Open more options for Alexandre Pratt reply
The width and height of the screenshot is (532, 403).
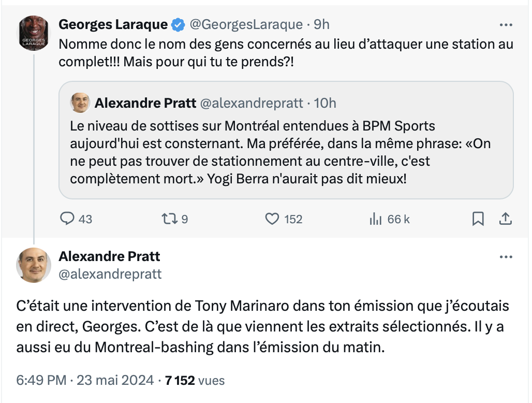[506, 257]
